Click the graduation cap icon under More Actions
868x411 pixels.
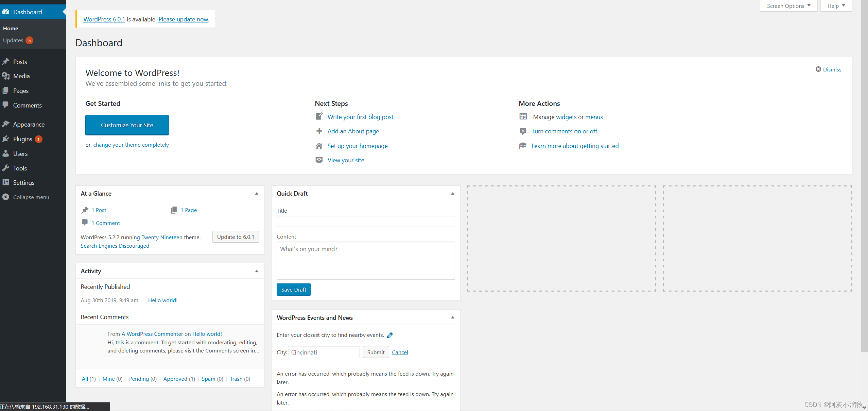coord(523,146)
